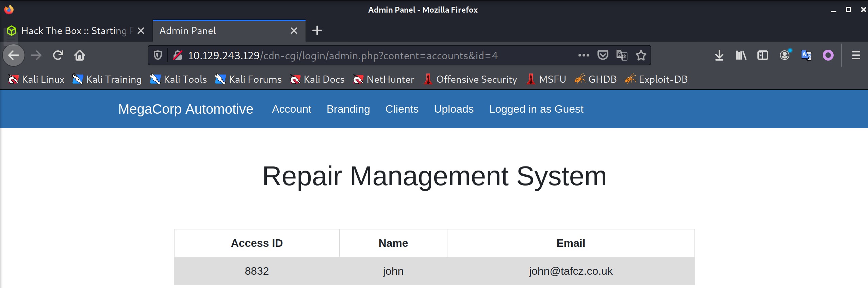This screenshot has width=868, height=288.
Task: Open the GHDB bookmark
Action: point(595,79)
